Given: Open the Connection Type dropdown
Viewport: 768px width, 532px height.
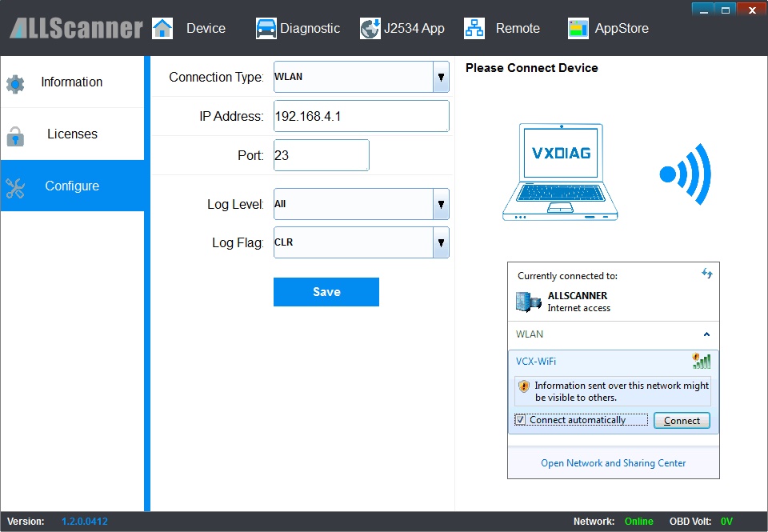Looking at the screenshot, I should pyautogui.click(x=441, y=77).
